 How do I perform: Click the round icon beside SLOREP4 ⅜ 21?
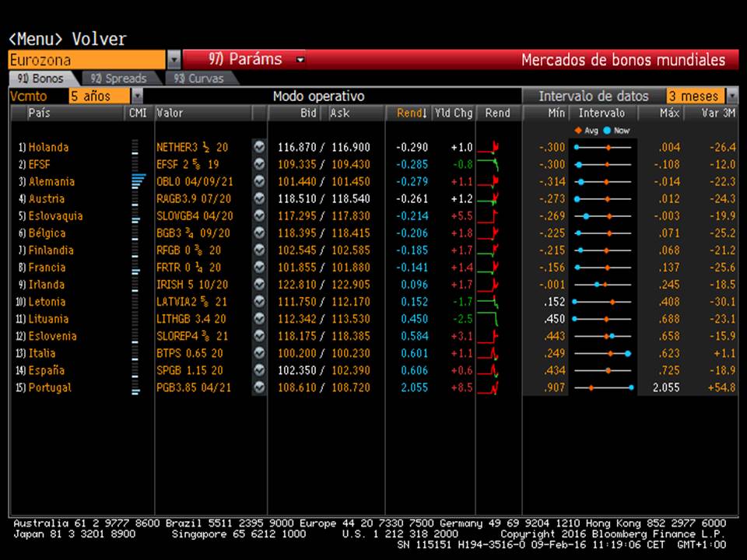(x=259, y=336)
